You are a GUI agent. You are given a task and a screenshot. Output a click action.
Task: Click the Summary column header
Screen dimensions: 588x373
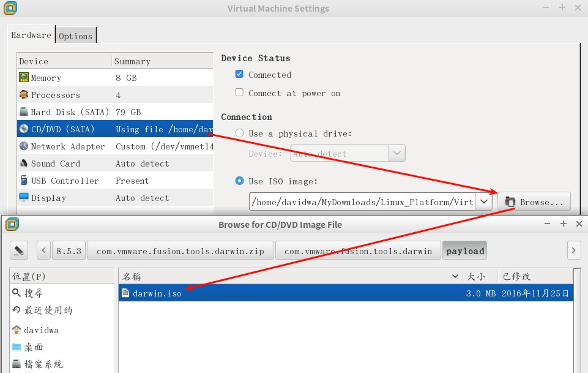tap(162, 61)
